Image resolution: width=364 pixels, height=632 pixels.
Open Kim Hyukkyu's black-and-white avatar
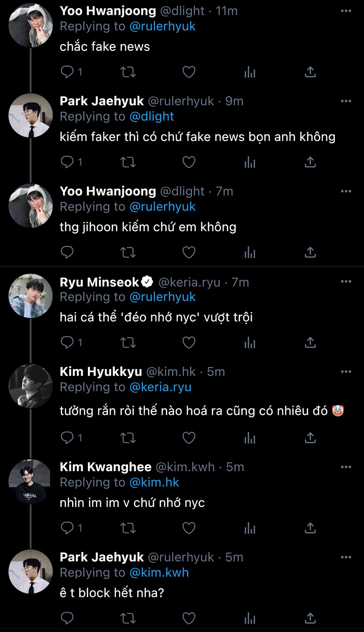[x=30, y=386]
